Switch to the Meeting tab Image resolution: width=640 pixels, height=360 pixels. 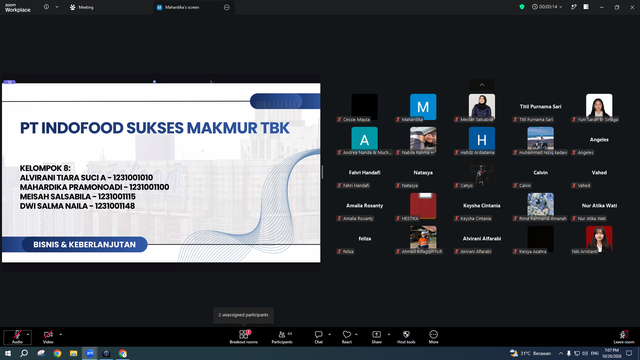tap(82, 7)
